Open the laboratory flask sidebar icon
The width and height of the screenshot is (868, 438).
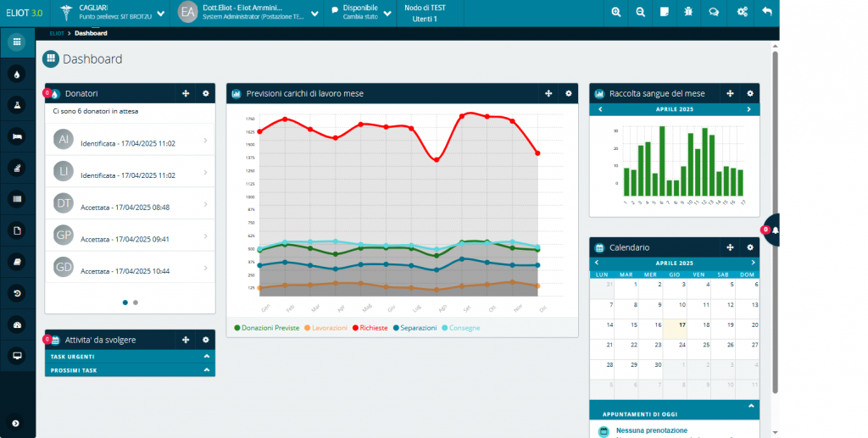(16, 104)
